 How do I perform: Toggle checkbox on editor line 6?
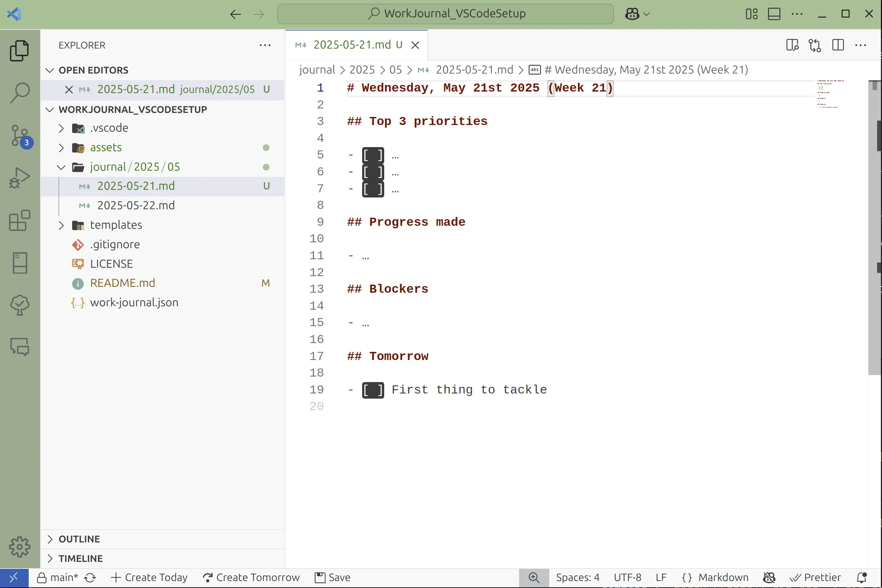pyautogui.click(x=373, y=172)
